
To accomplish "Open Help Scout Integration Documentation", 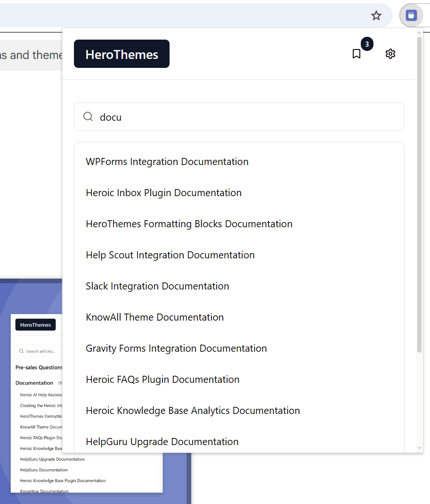I will coord(170,255).
